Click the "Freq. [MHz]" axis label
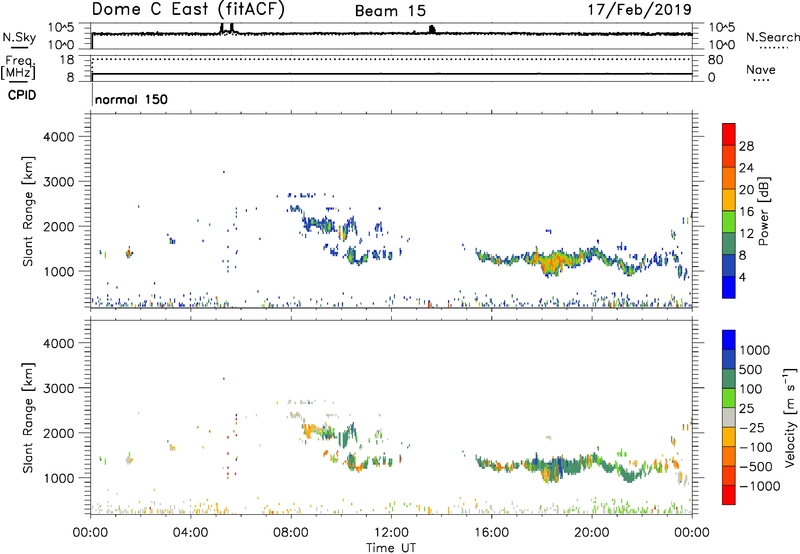The width and height of the screenshot is (800, 554). (x=18, y=67)
